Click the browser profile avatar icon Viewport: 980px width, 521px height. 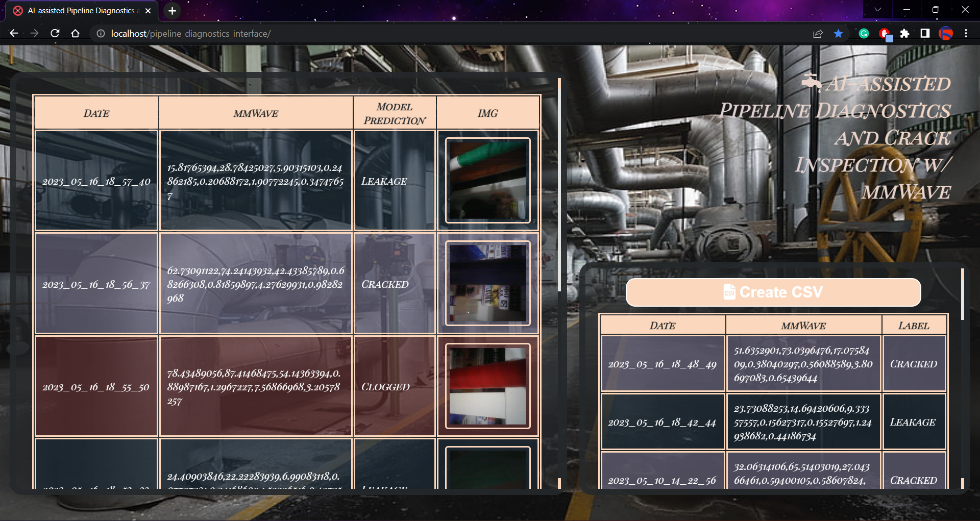[x=947, y=34]
